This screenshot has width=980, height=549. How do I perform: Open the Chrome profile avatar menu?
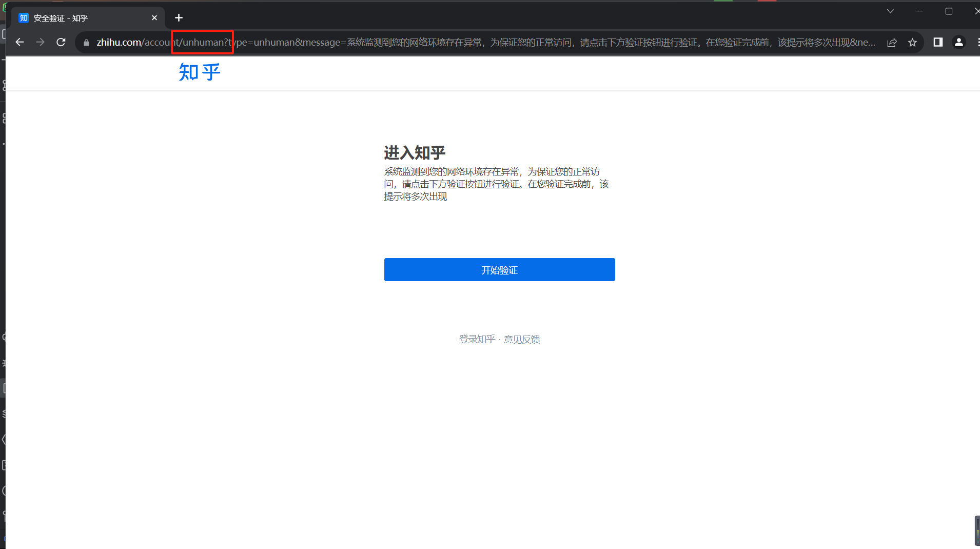(958, 42)
